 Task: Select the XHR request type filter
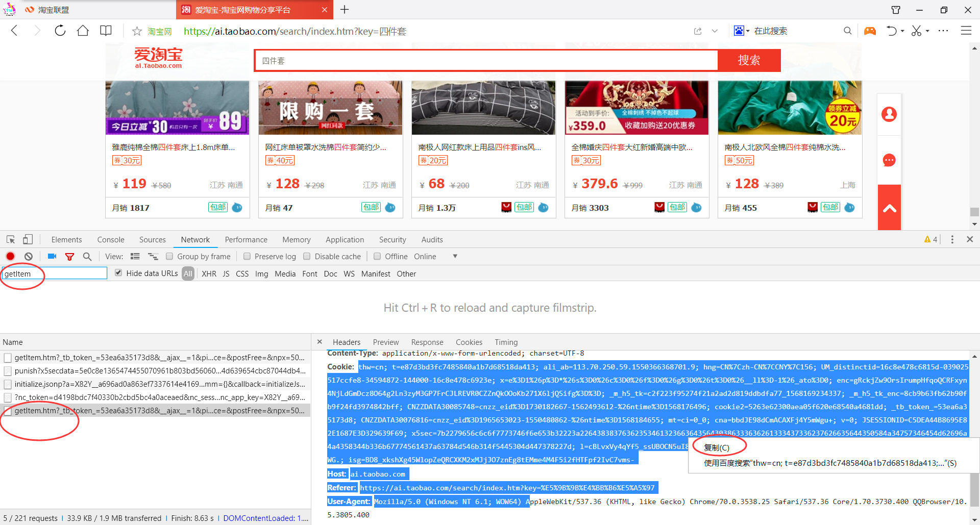point(209,274)
